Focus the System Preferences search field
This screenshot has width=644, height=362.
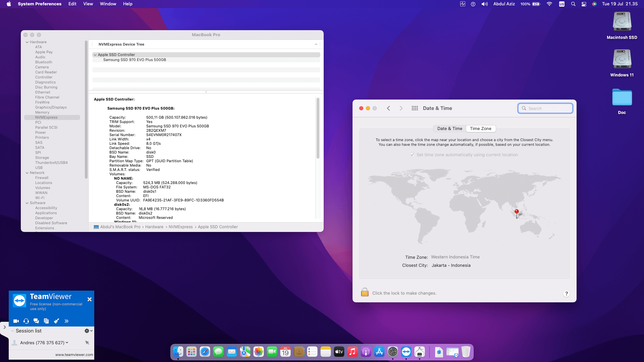click(545, 108)
